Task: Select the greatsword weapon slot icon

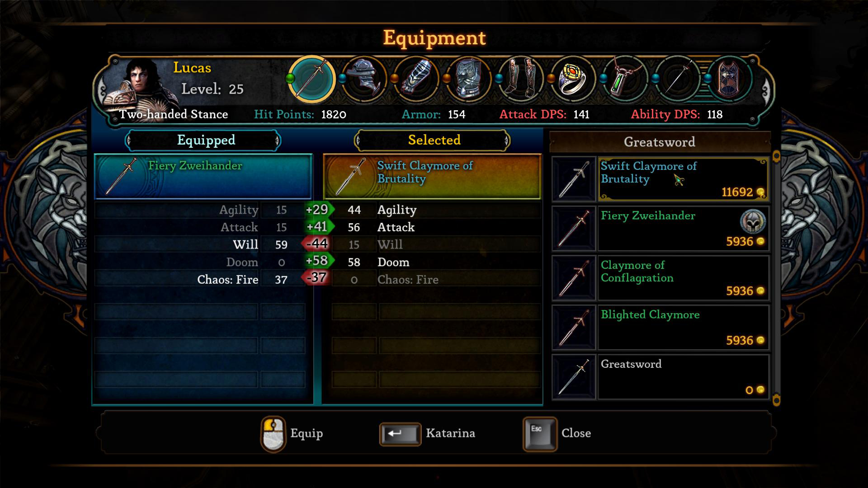Action: click(311, 79)
